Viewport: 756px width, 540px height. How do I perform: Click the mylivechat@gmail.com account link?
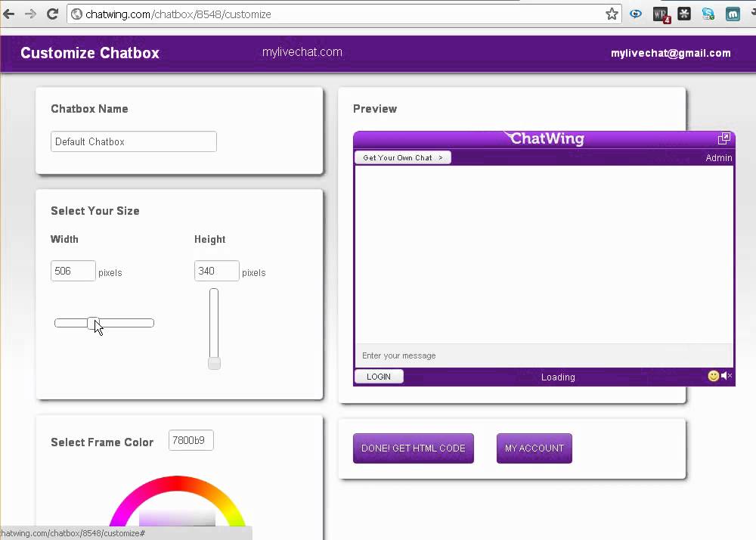[671, 53]
